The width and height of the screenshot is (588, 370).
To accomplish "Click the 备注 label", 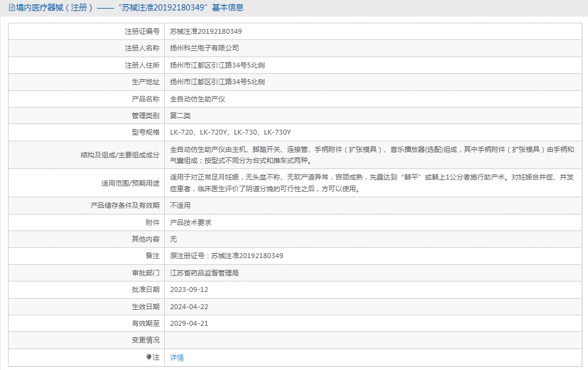I will [153, 256].
